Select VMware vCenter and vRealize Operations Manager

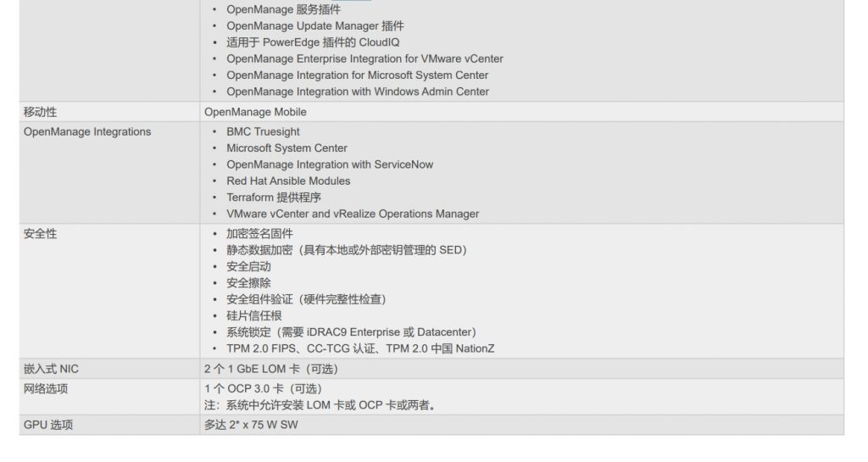(x=353, y=214)
